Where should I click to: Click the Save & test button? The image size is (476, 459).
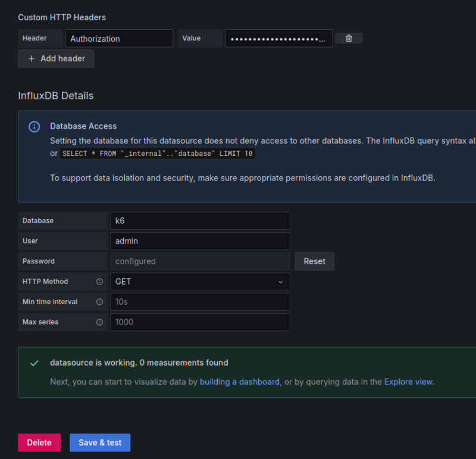click(100, 442)
